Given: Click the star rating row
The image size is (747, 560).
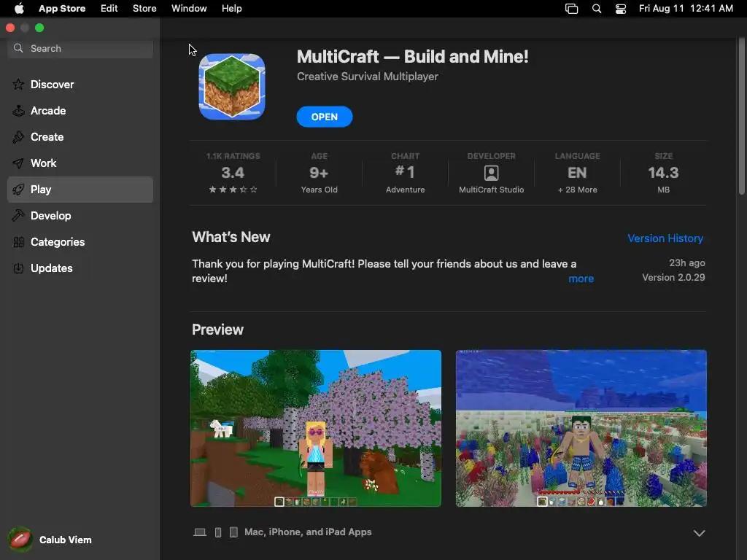Looking at the screenshot, I should pyautogui.click(x=233, y=190).
